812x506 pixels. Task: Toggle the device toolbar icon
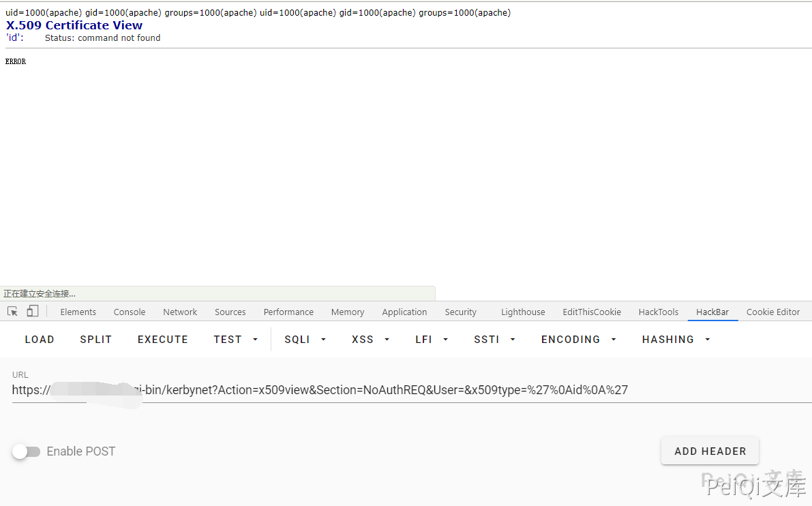tap(32, 312)
